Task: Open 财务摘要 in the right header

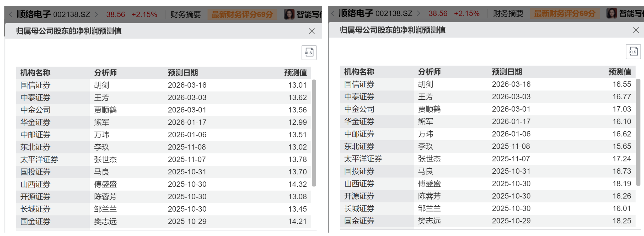Action: point(508,13)
